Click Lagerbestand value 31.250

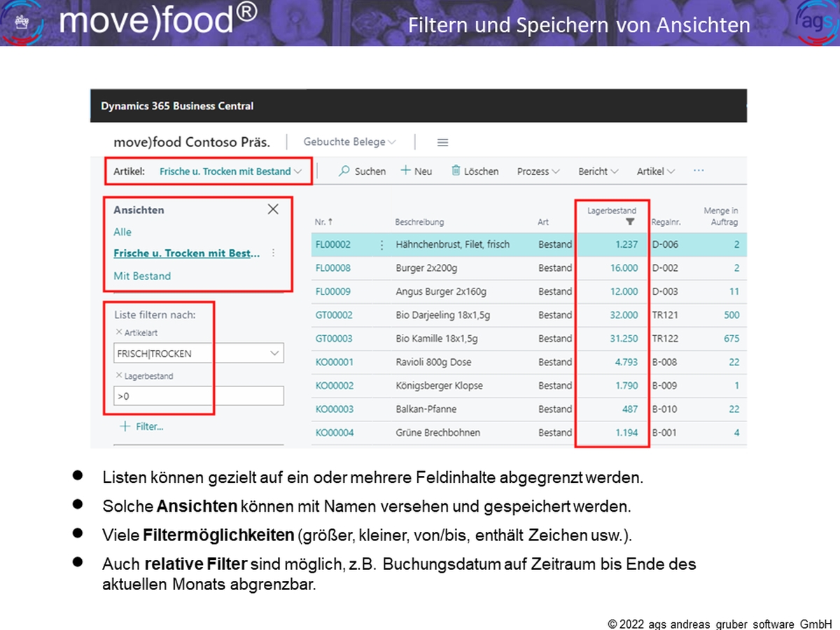pos(624,338)
